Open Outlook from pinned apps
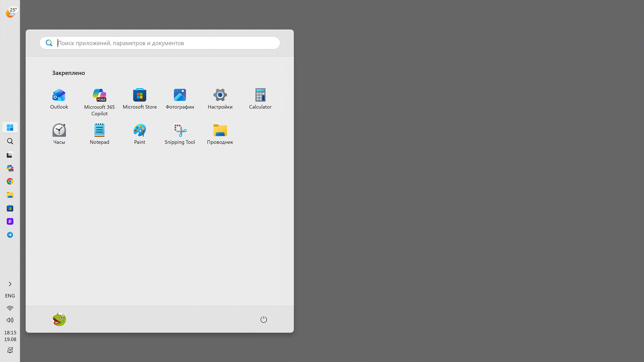 (x=59, y=99)
